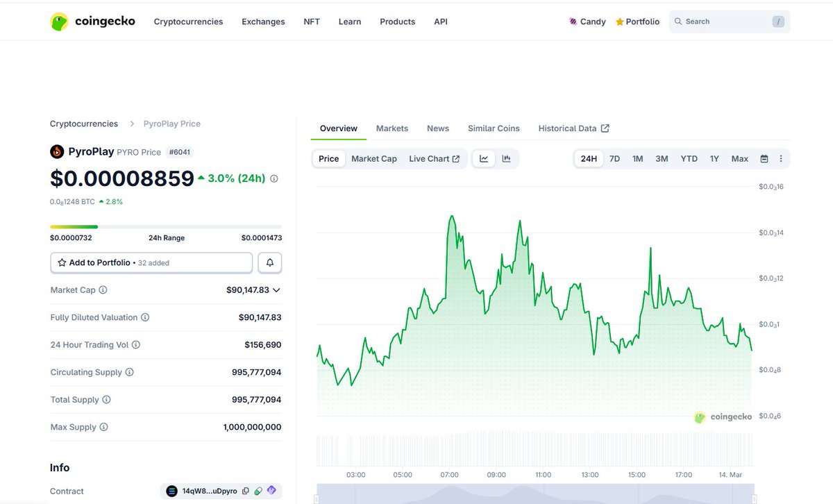Switch chart to Market Cap view
Viewport: 833px width, 504px height.
374,158
